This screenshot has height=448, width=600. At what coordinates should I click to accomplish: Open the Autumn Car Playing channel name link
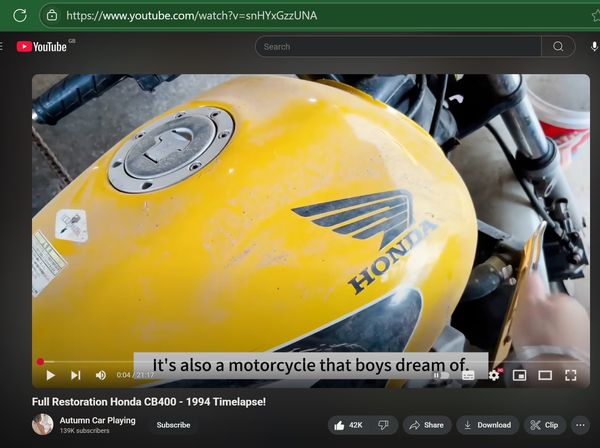point(98,420)
